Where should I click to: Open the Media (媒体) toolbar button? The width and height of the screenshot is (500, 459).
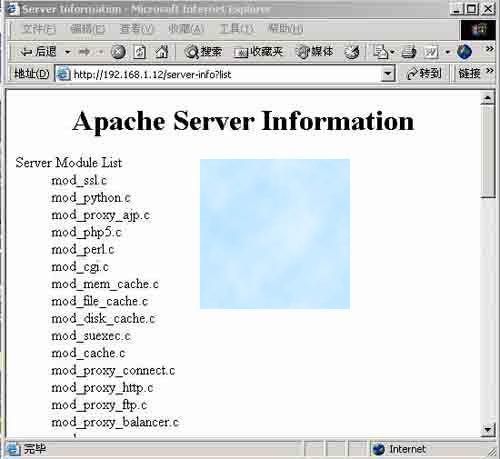(x=315, y=52)
